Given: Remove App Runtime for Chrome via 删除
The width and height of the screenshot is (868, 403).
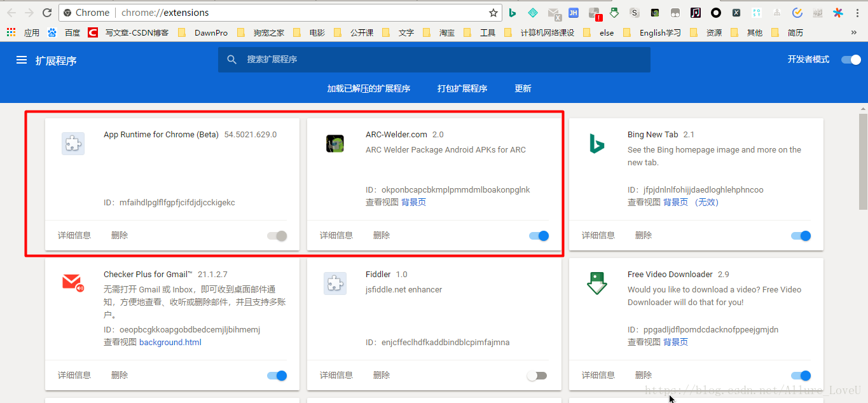Looking at the screenshot, I should pos(120,235).
